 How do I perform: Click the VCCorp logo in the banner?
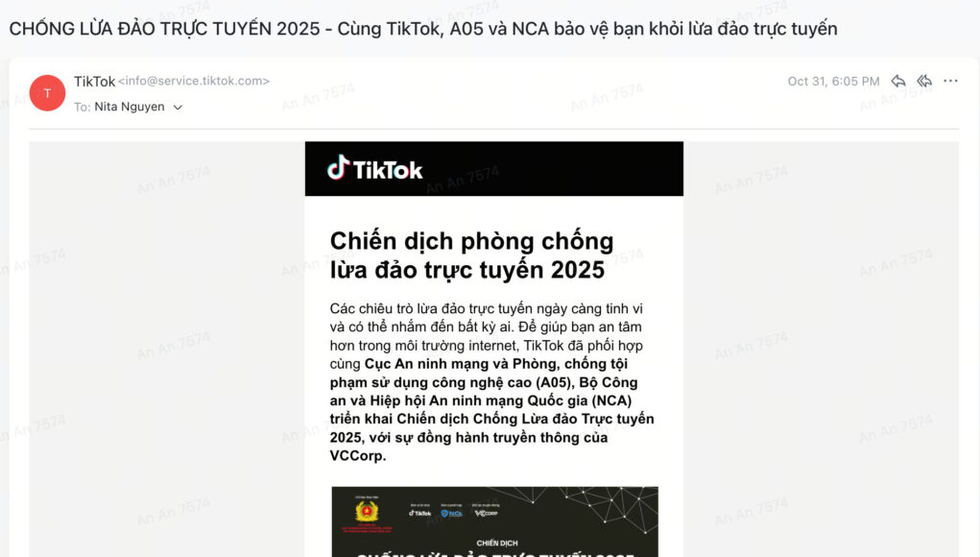tap(486, 513)
